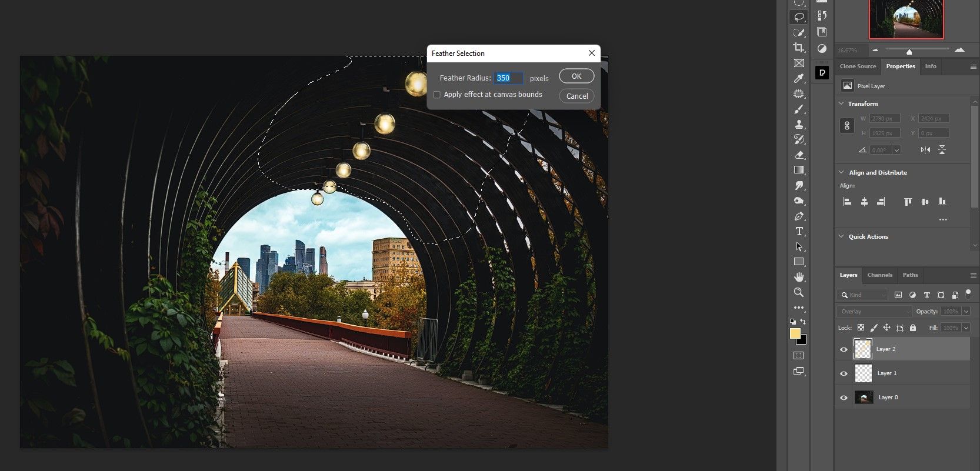Select the Quick Selection tool
The width and height of the screenshot is (980, 471).
[799, 32]
